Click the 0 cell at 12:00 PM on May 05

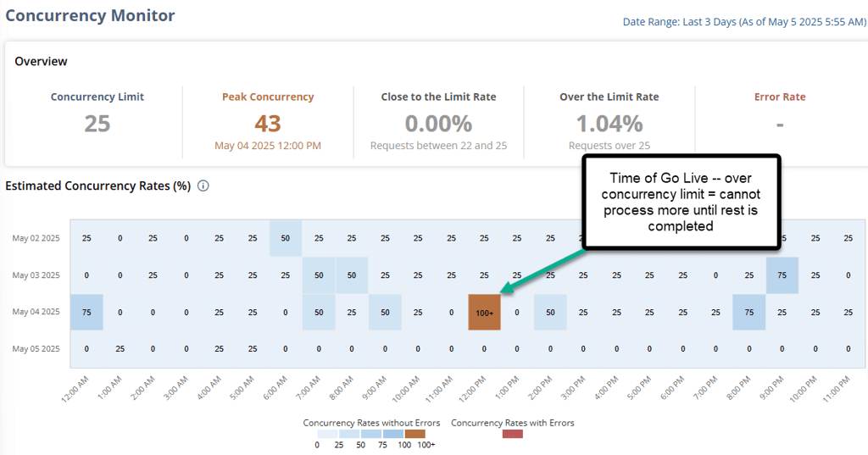[x=484, y=349]
